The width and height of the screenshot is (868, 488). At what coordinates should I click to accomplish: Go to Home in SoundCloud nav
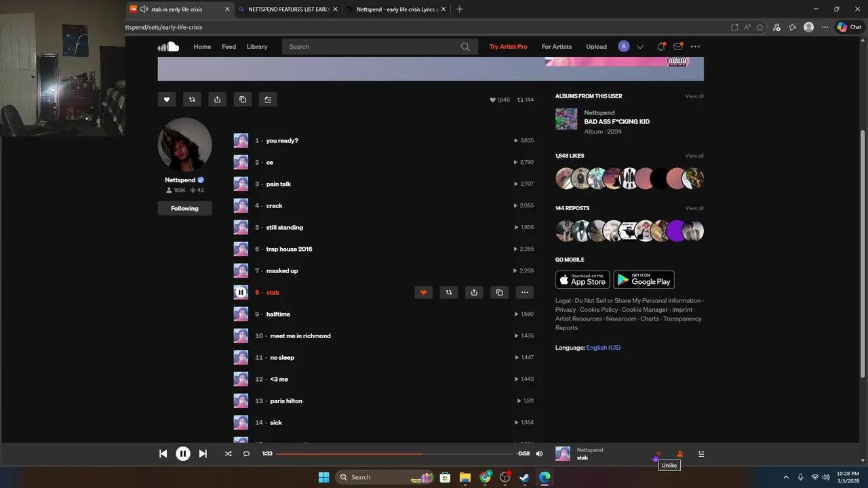(202, 47)
